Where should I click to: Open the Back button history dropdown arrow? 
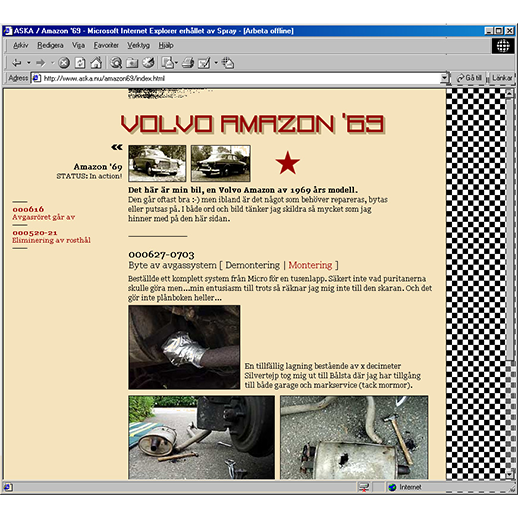[x=29, y=63]
